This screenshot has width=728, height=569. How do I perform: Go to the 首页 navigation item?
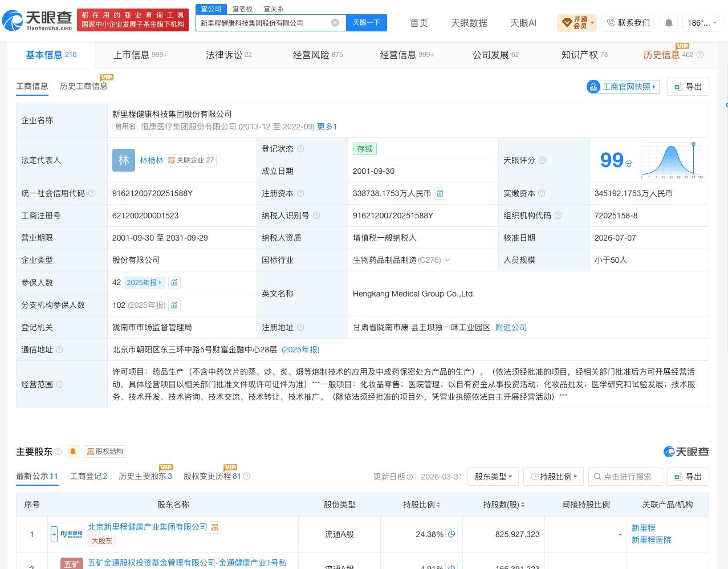[x=419, y=23]
